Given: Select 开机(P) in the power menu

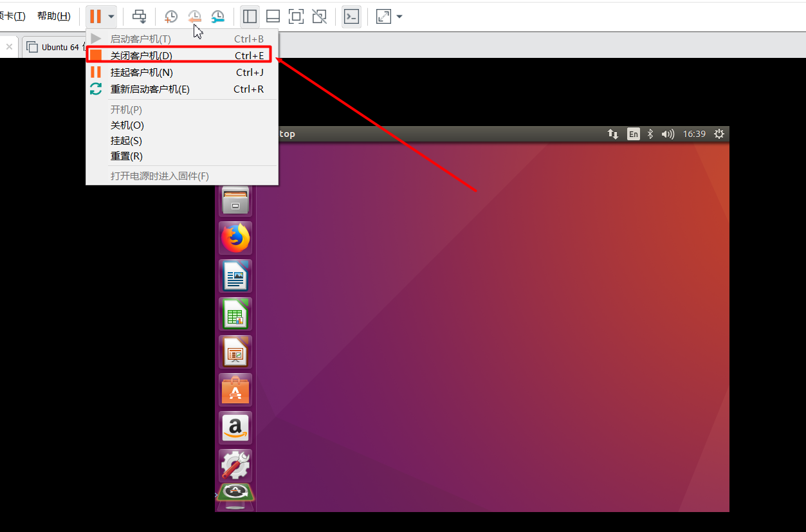Looking at the screenshot, I should tap(182, 110).
